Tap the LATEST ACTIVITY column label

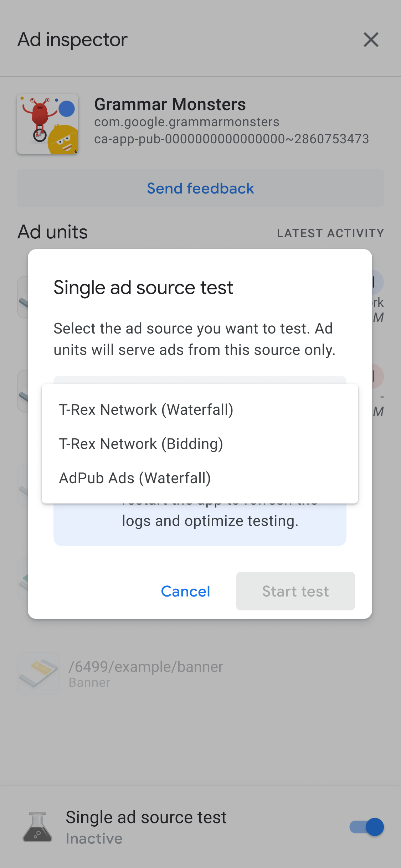[x=330, y=233]
